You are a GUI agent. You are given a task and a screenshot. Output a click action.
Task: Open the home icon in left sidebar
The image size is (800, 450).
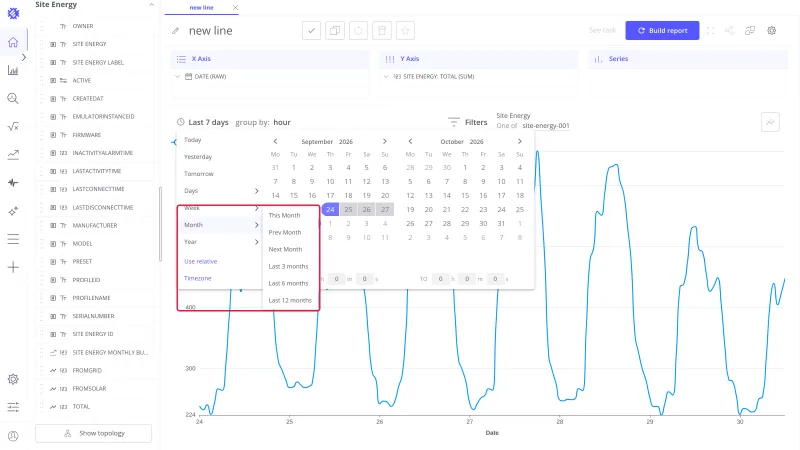[13, 42]
